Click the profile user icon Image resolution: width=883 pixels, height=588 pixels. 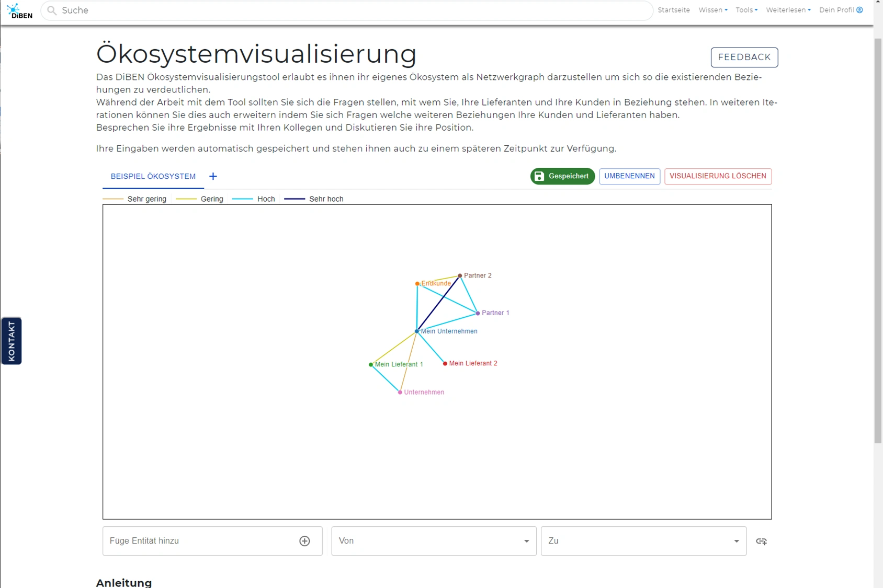pyautogui.click(x=859, y=10)
